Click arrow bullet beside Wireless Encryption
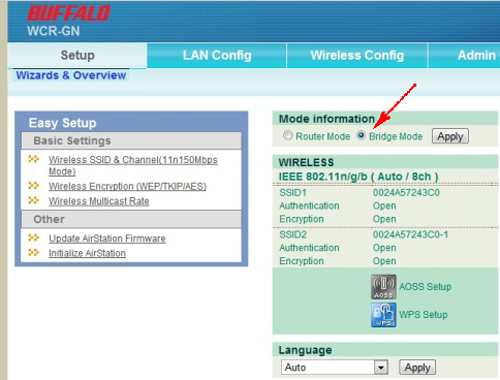500x380 pixels. pyautogui.click(x=33, y=185)
